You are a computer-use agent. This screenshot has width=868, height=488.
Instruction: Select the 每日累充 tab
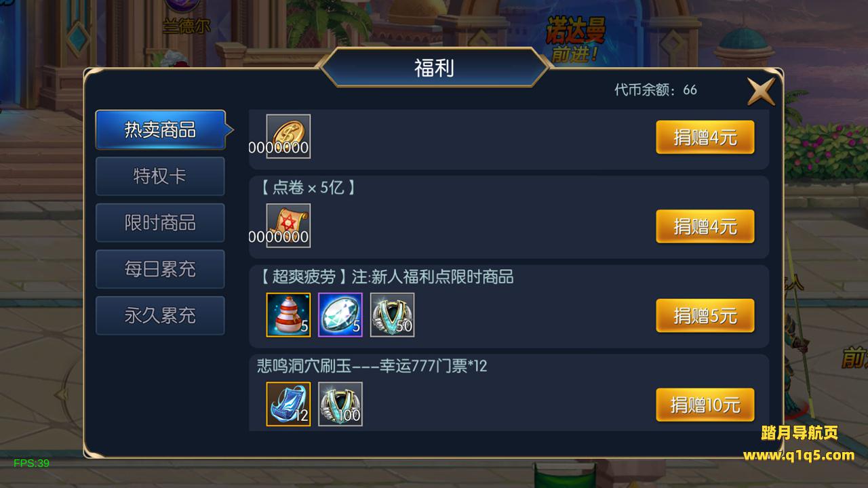coord(160,269)
